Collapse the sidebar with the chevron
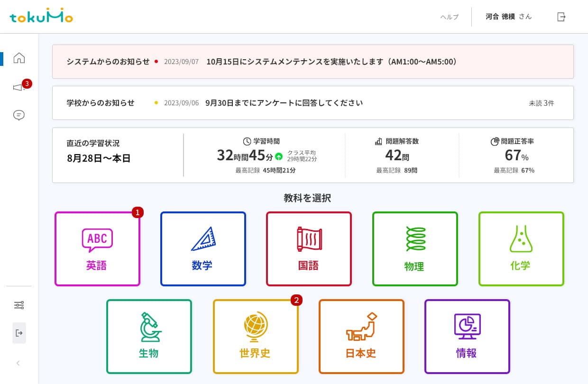Viewport: 588px width, 384px height. click(18, 363)
